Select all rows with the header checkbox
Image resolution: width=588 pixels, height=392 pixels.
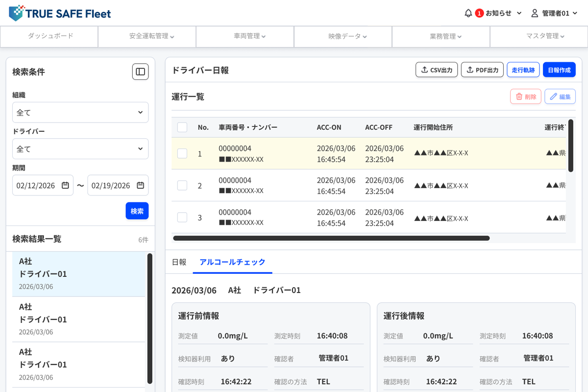pyautogui.click(x=182, y=127)
